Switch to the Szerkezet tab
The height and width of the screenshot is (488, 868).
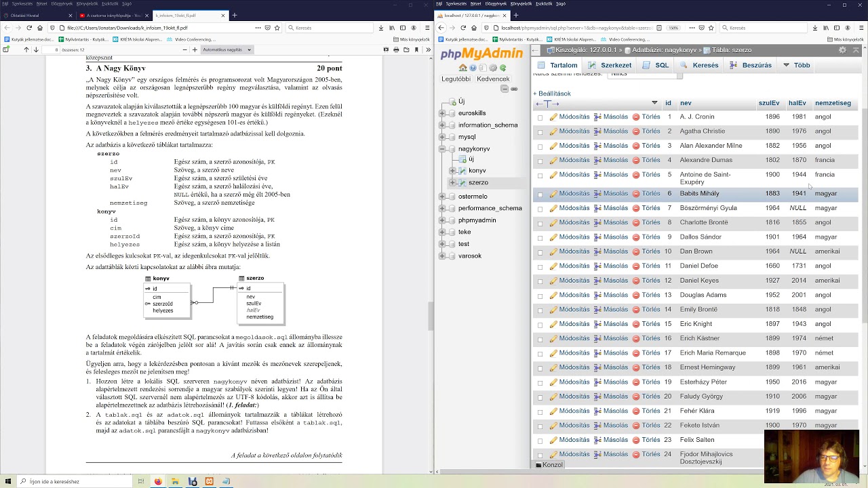pos(610,65)
